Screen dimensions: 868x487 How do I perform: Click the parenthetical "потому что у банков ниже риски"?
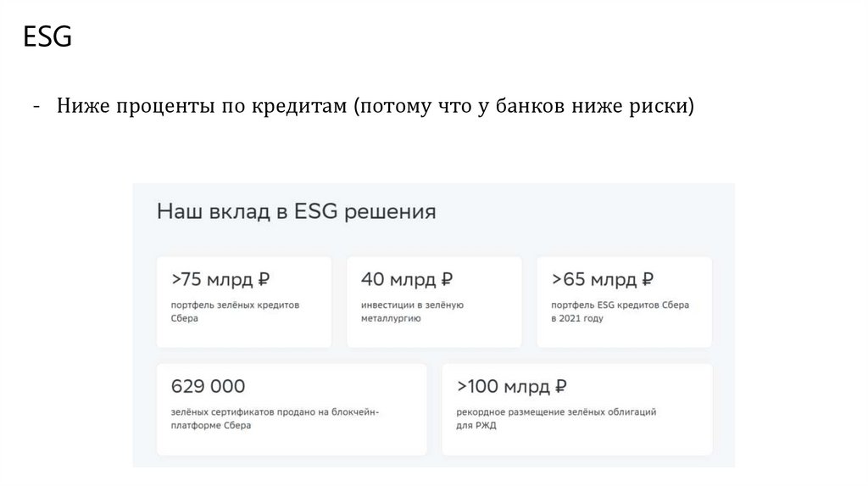point(523,108)
